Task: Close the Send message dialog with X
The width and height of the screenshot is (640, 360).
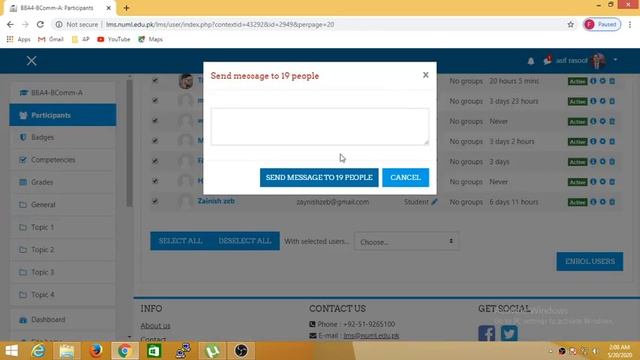Action: [x=426, y=75]
